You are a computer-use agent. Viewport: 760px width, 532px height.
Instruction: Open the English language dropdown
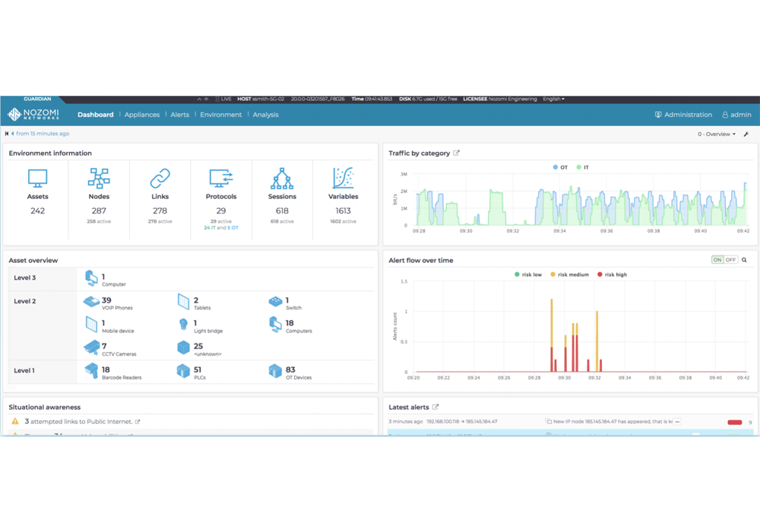click(553, 99)
